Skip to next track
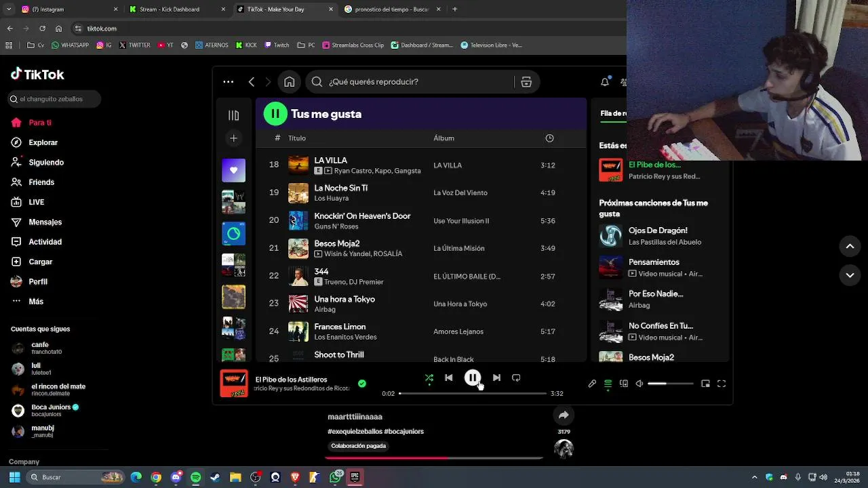Image resolution: width=868 pixels, height=488 pixels. coord(496,378)
